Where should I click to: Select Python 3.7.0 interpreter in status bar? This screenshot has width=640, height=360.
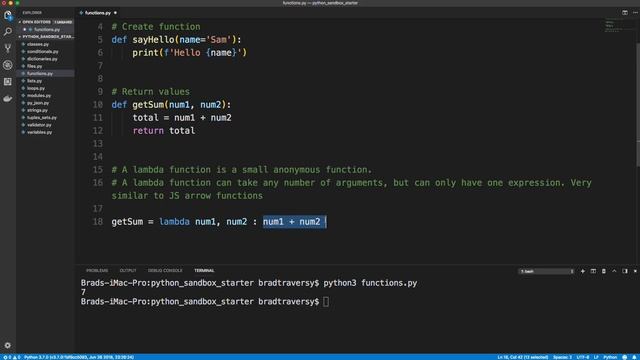pos(79,357)
